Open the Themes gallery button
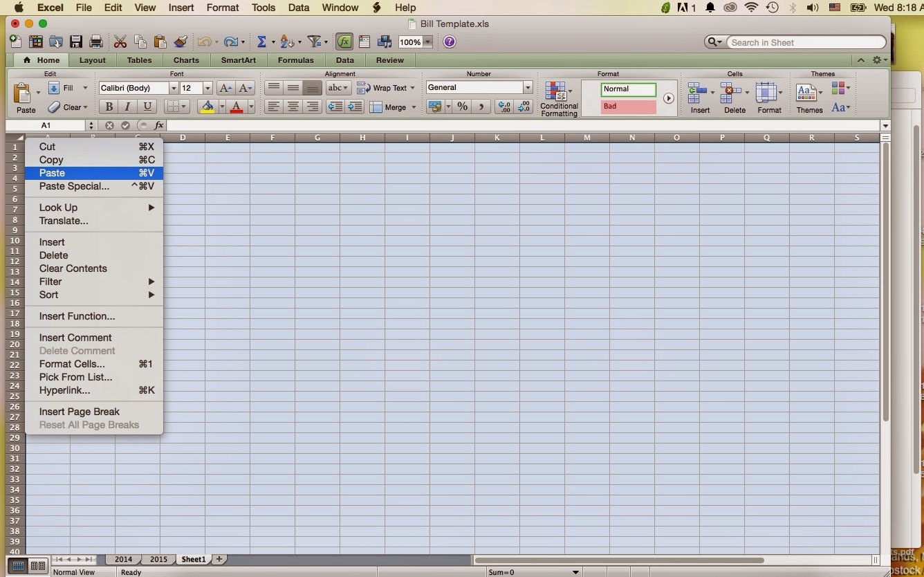This screenshot has height=577, width=924. coord(809,98)
